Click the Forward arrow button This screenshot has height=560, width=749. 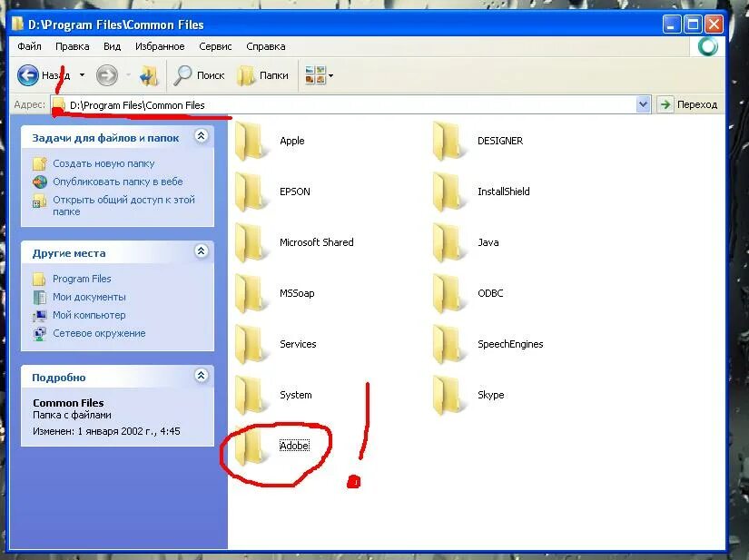pyautogui.click(x=106, y=75)
